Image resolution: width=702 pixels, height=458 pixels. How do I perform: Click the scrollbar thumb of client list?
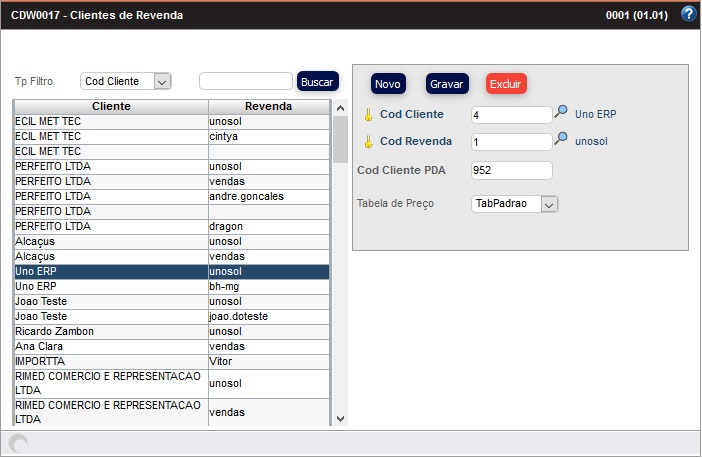tap(340, 139)
